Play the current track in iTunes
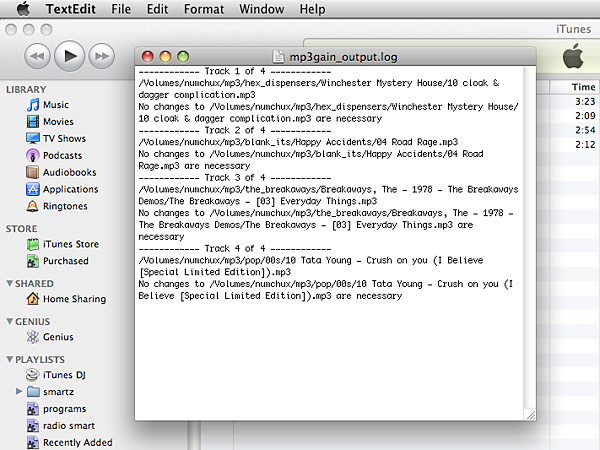 pyautogui.click(x=70, y=56)
